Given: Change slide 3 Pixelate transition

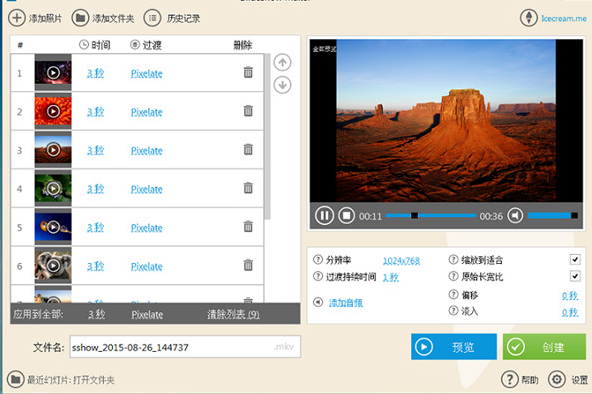Looking at the screenshot, I should click(x=146, y=151).
